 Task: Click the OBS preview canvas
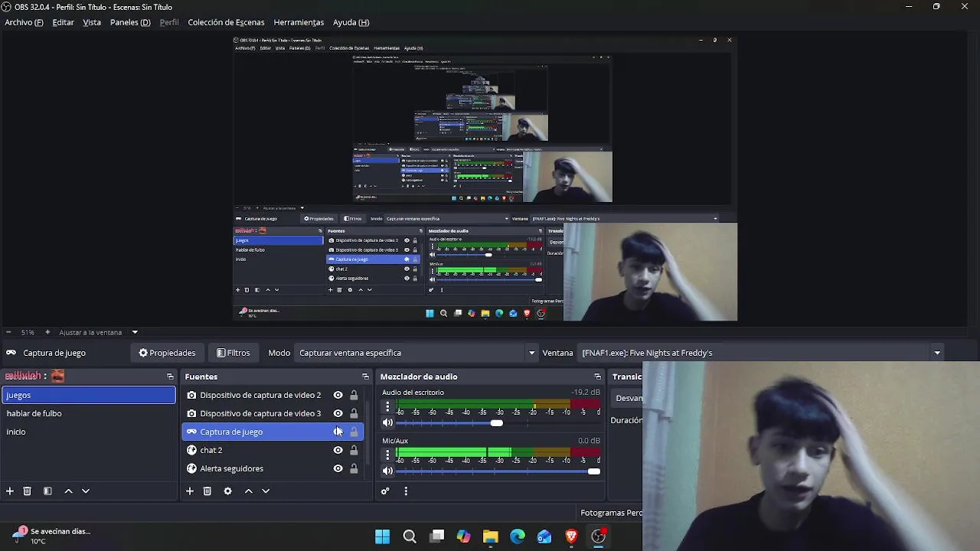point(485,178)
